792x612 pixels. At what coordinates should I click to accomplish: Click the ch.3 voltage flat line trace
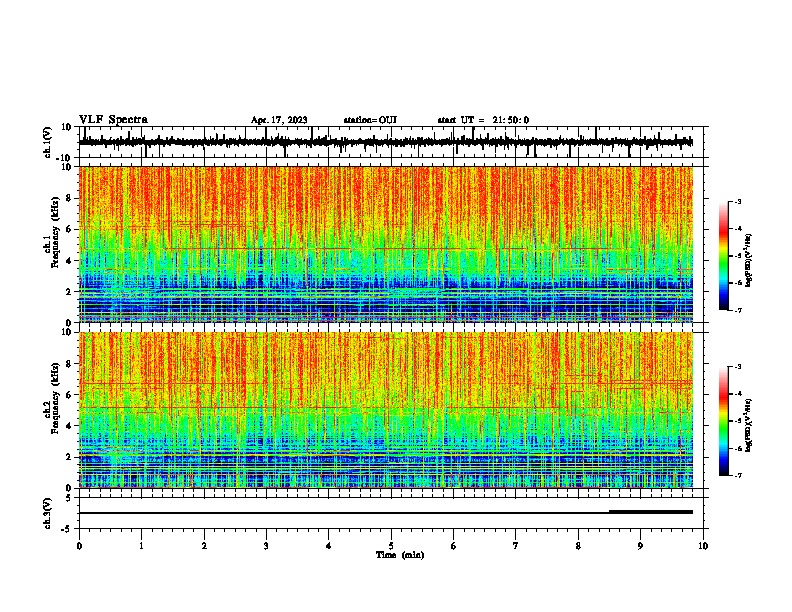click(x=386, y=513)
